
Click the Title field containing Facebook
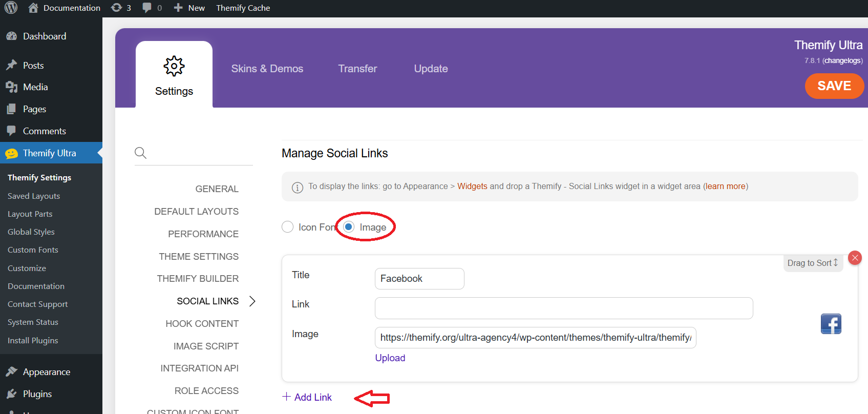pos(419,279)
